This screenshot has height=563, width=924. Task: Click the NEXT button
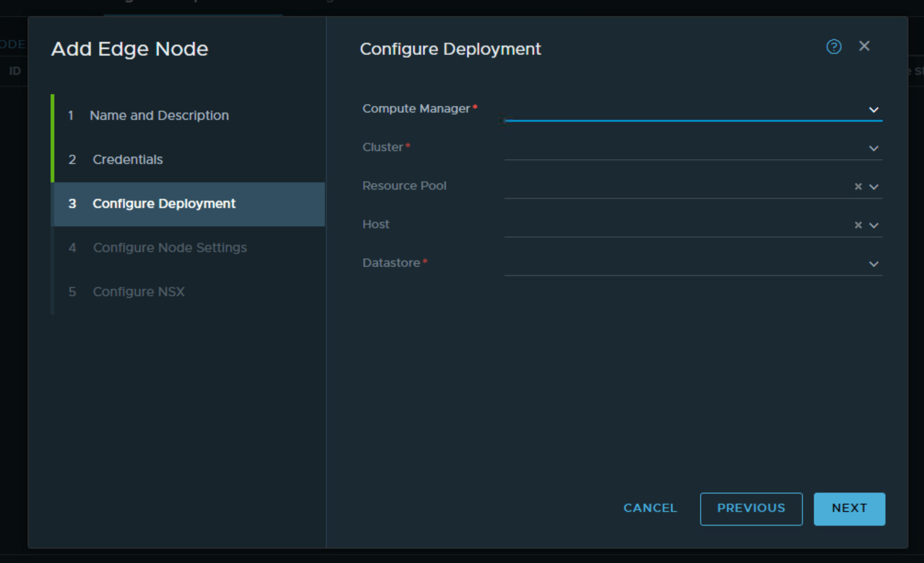849,509
